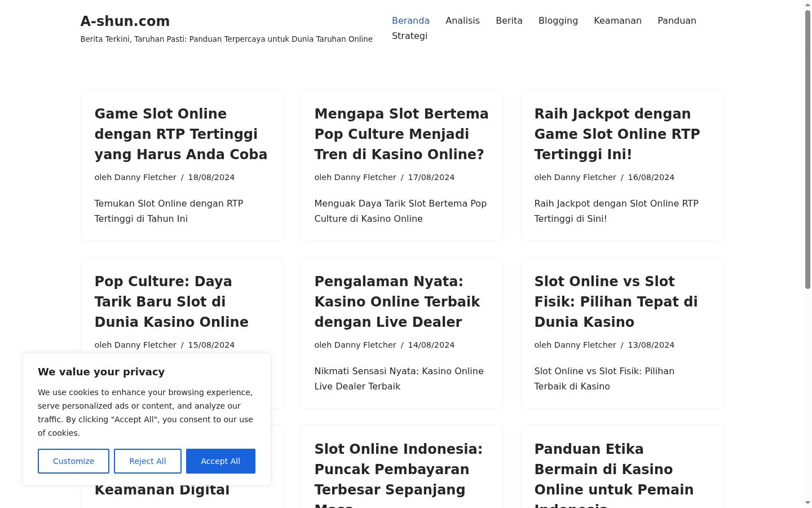Image resolution: width=812 pixels, height=508 pixels.
Task: Open the Blogging menu item
Action: point(558,20)
